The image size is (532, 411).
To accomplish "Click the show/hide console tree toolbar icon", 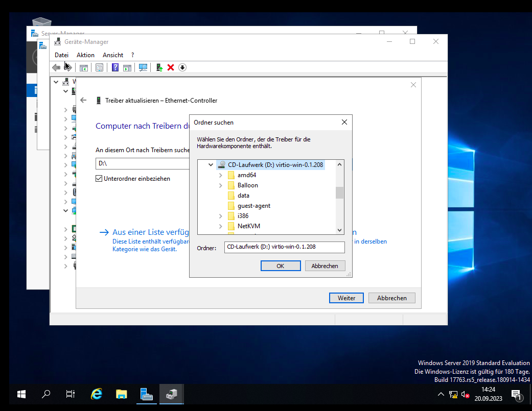I will pos(83,67).
